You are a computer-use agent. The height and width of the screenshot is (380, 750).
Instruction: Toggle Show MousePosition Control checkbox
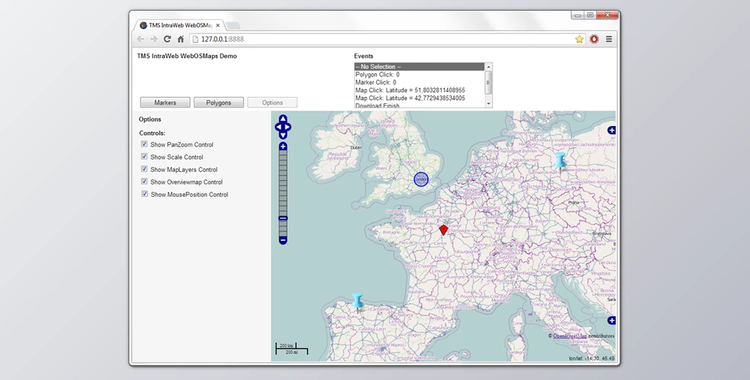tap(144, 194)
